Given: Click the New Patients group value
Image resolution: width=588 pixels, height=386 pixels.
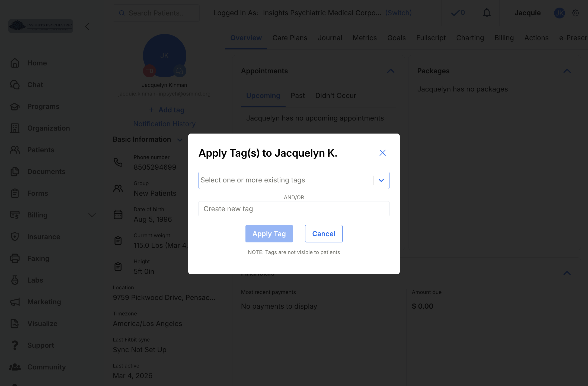Looking at the screenshot, I should pos(155,193).
